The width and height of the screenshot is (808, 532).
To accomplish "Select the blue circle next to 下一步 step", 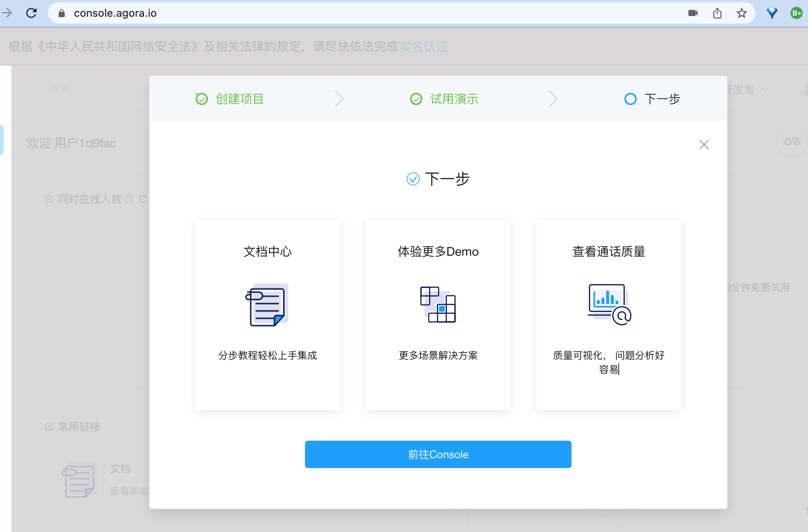I will click(x=630, y=99).
